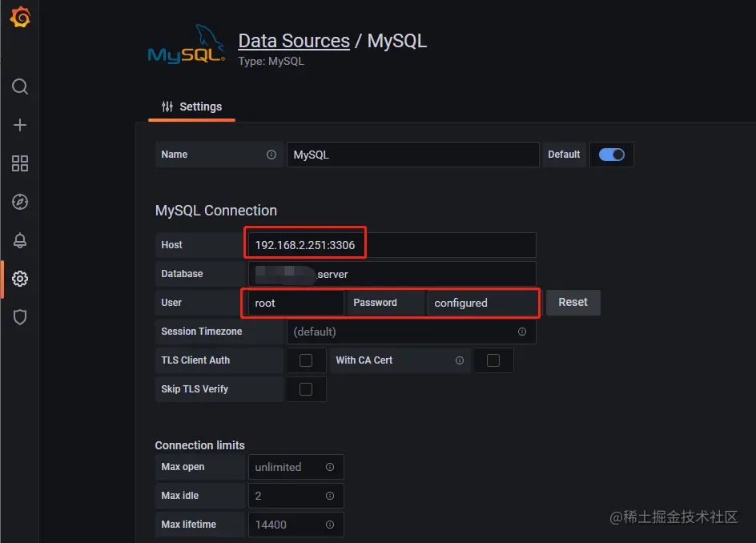Click the Max idle input field
Viewport: 756px width, 543px height.
[296, 496]
